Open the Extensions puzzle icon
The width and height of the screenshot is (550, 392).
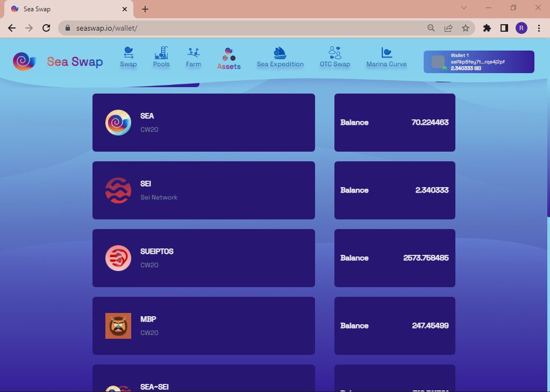[x=487, y=28]
